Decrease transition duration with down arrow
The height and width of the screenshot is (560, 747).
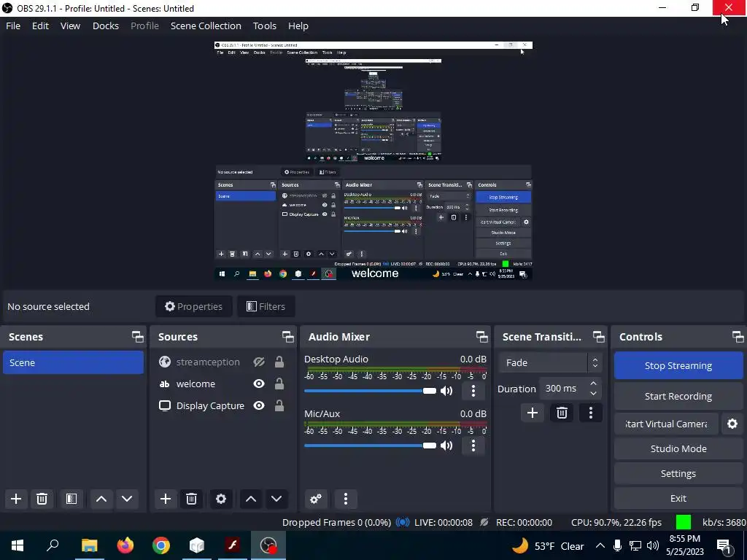593,394
